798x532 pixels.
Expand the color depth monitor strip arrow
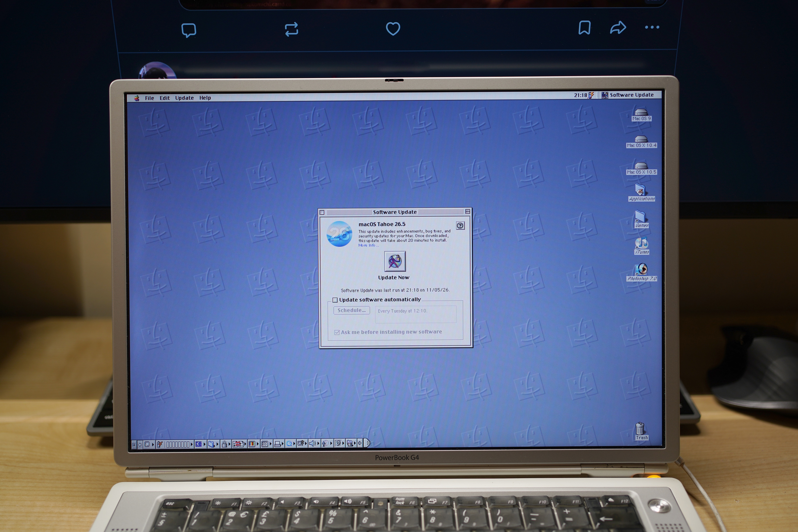[x=258, y=444]
